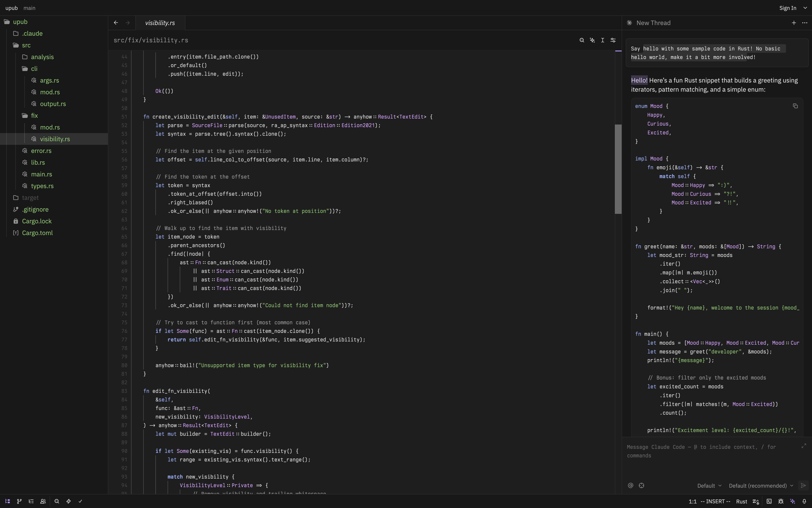Open the dropdown chevron next to Sign In
The height and width of the screenshot is (508, 812).
pyautogui.click(x=805, y=8)
